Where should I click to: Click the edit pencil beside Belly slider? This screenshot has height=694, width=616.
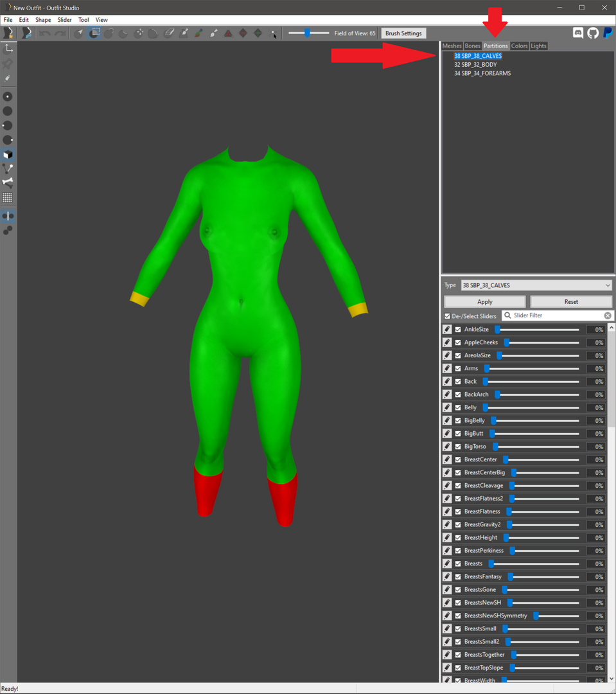point(447,407)
